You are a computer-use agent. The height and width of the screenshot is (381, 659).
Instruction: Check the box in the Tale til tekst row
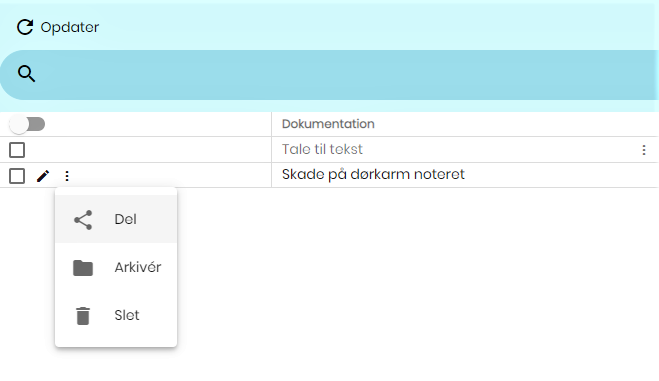pyautogui.click(x=17, y=150)
